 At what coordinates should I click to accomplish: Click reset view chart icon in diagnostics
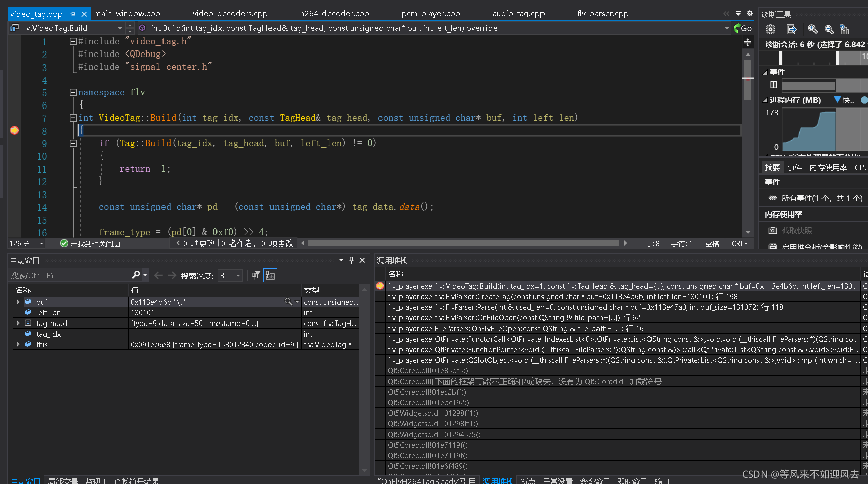(x=844, y=29)
